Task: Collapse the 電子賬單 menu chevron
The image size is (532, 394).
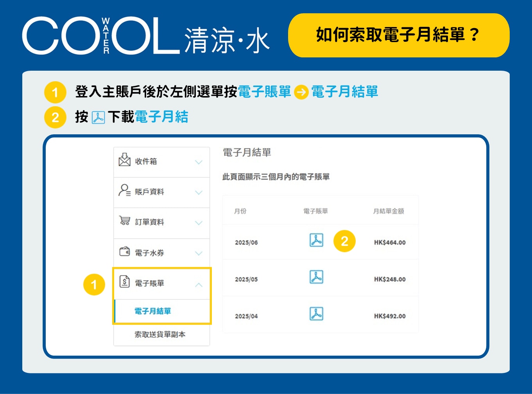Action: (x=199, y=285)
